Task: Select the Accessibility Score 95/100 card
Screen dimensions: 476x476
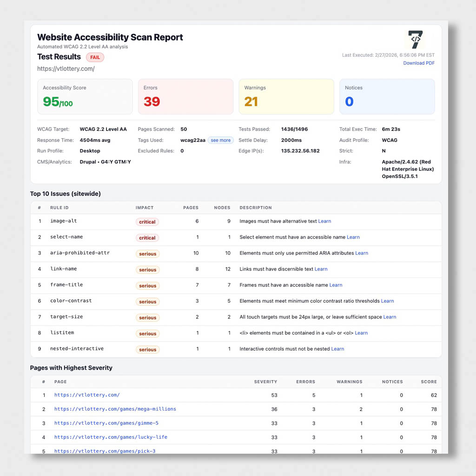Action: coord(85,96)
